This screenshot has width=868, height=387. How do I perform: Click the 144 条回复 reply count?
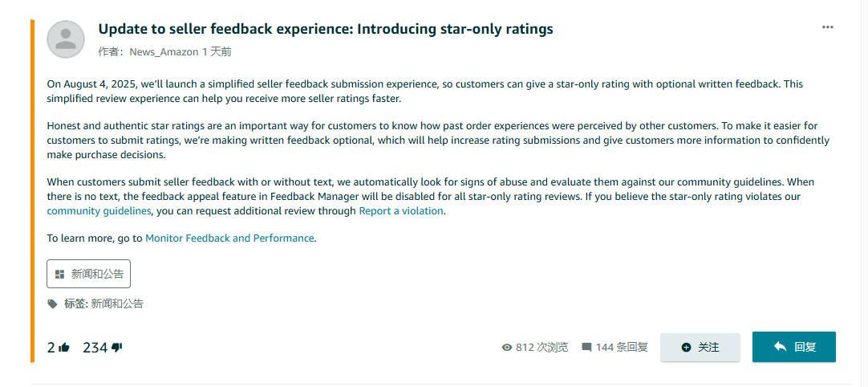coord(622,347)
